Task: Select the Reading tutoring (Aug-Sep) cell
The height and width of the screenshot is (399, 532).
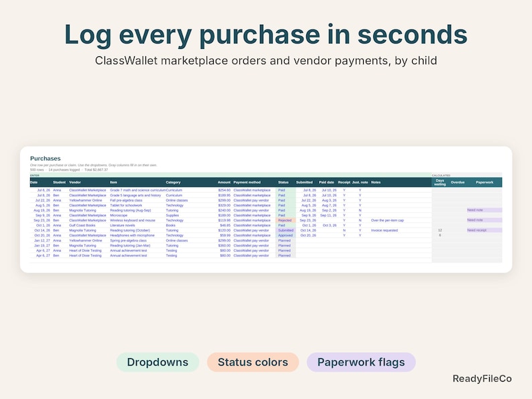Action: pos(130,210)
